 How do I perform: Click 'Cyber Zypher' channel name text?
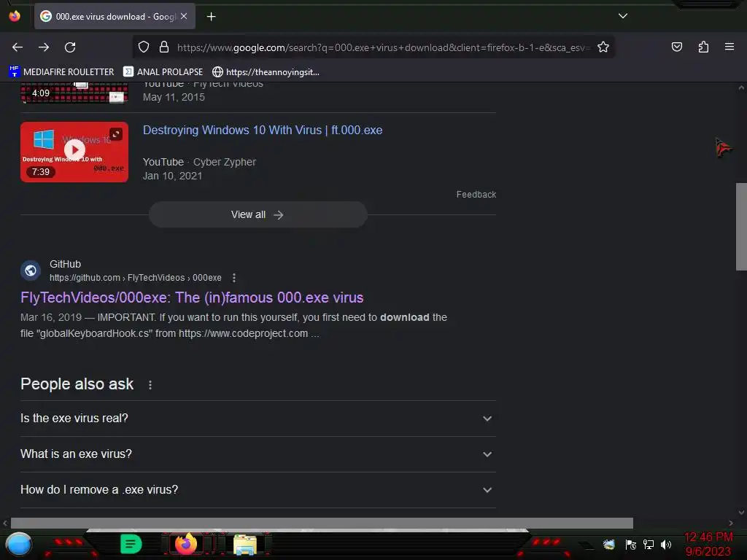pos(225,162)
